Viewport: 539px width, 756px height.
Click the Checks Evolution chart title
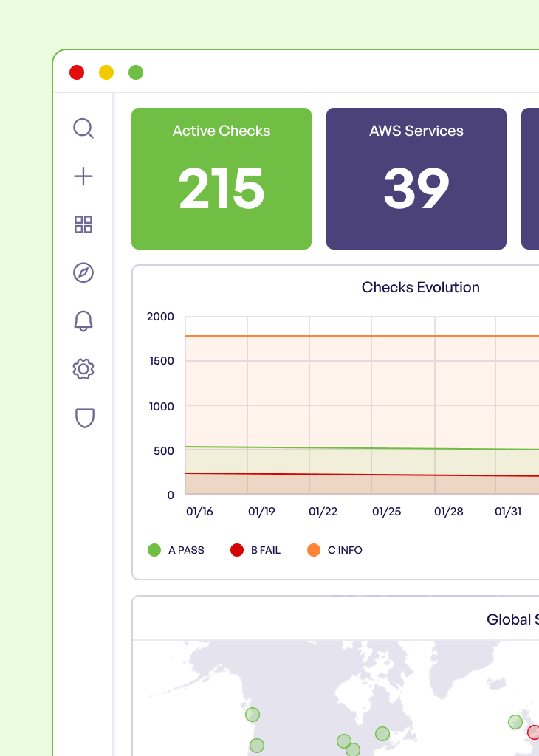pos(420,287)
